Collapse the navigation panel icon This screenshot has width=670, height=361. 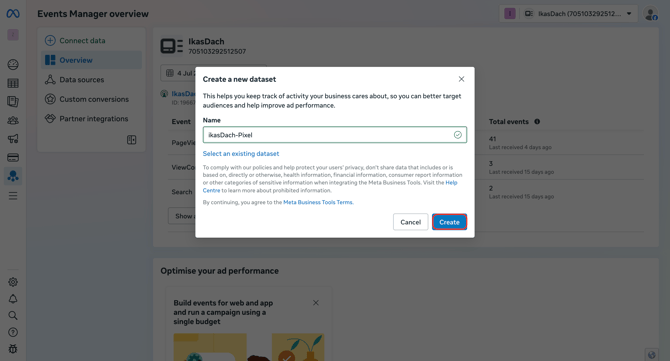(x=132, y=140)
